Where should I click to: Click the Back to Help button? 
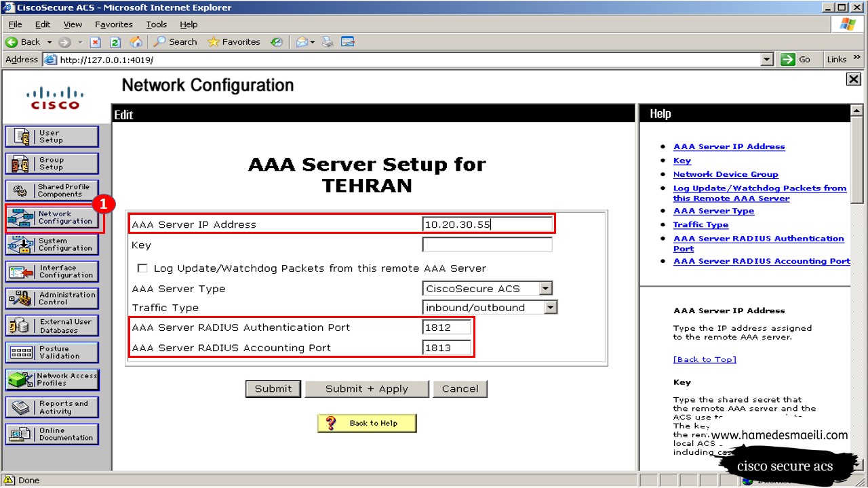click(x=367, y=423)
